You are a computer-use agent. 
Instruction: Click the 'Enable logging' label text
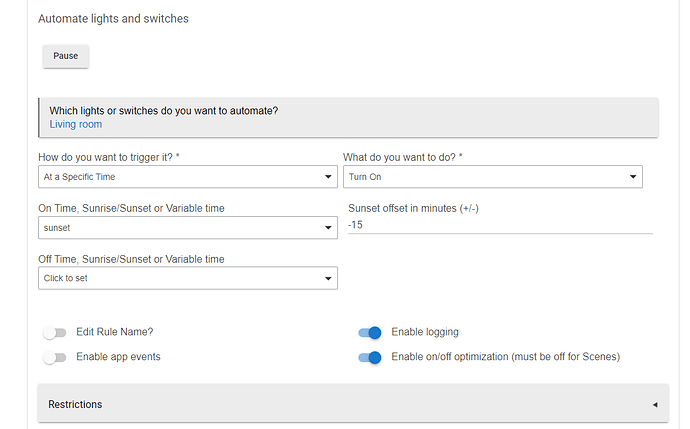425,332
